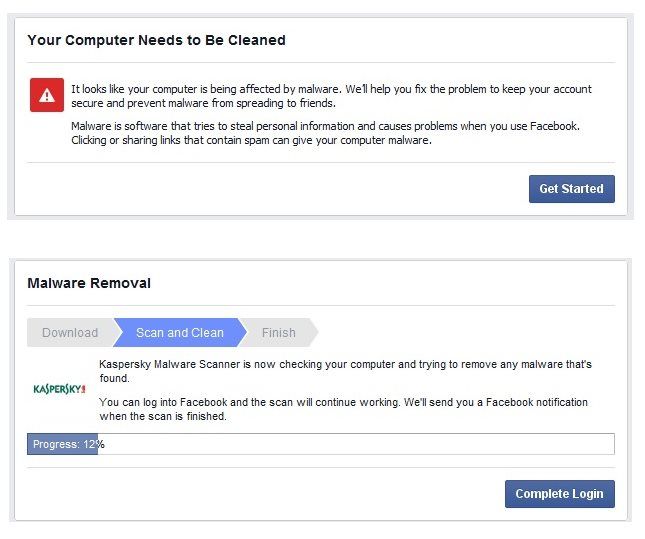Select the Download step
The image size is (645, 539).
pos(70,332)
